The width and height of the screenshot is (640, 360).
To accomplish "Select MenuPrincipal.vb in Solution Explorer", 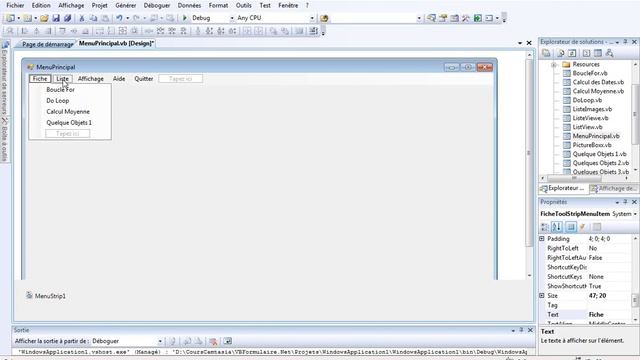I will click(596, 136).
